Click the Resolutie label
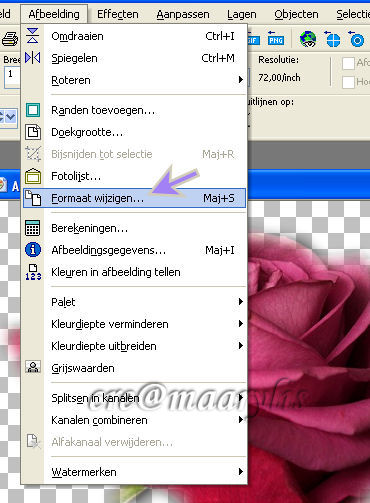 click(279, 60)
